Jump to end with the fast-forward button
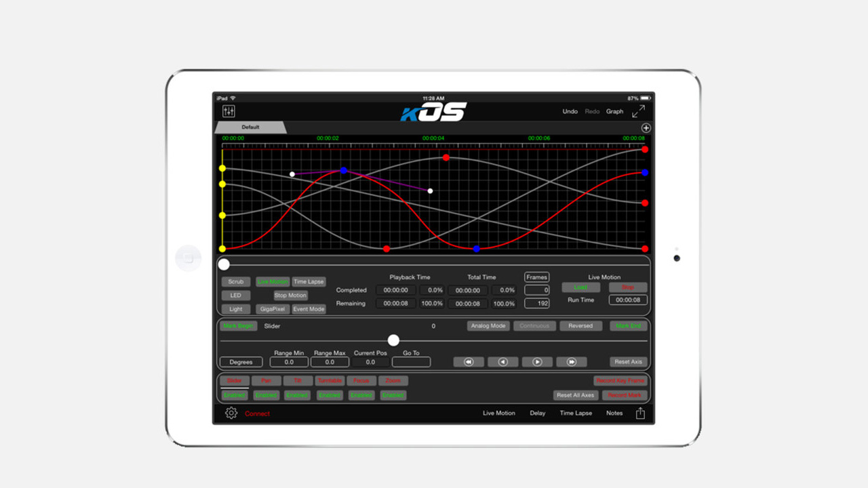This screenshot has height=488, width=868. pos(572,362)
